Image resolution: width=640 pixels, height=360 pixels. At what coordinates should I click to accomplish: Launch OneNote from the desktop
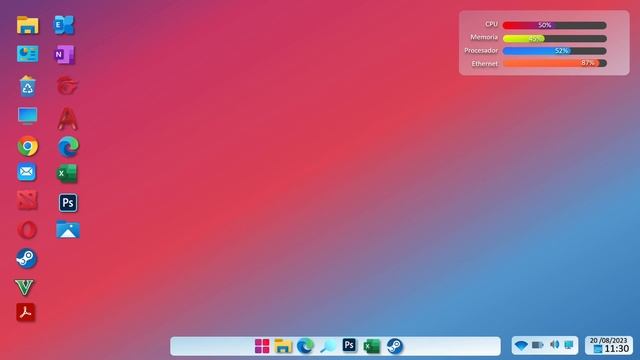tap(64, 54)
